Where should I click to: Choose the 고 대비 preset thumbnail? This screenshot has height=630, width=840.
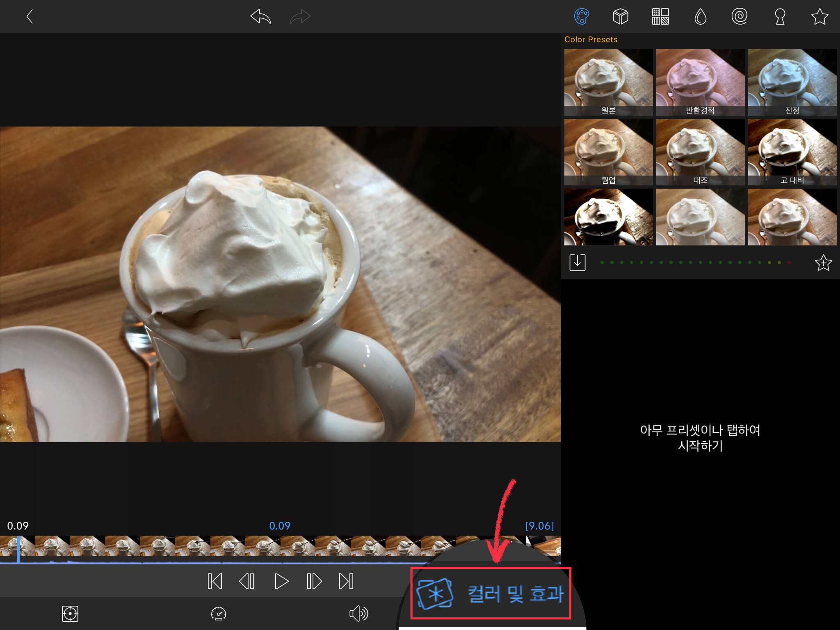(792, 152)
